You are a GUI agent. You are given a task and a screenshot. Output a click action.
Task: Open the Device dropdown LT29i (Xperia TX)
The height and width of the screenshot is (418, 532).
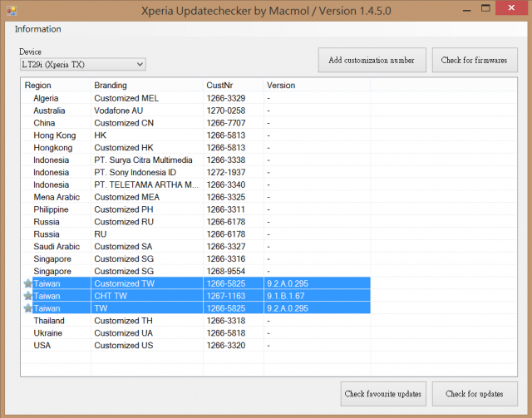tap(83, 64)
